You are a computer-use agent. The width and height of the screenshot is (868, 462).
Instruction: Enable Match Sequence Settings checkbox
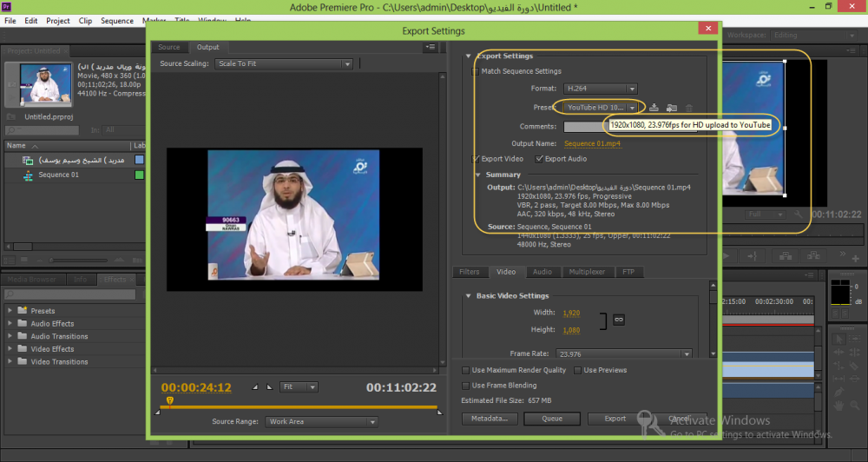point(476,71)
